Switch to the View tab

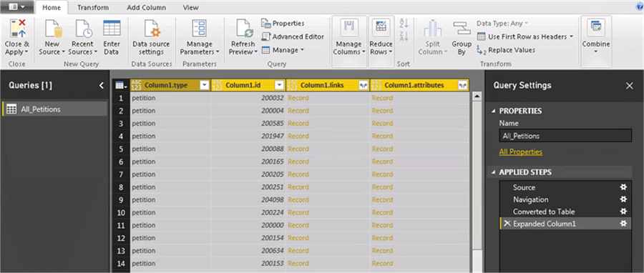click(x=190, y=7)
